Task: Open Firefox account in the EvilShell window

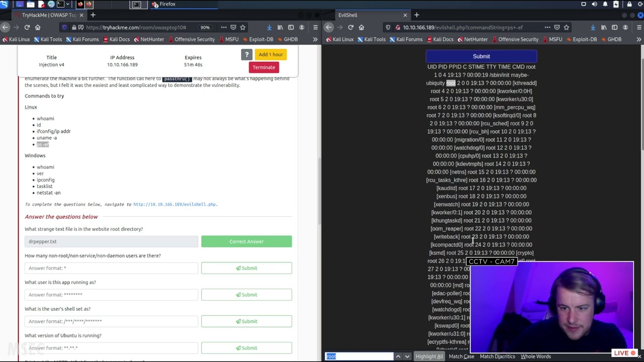Action: click(625, 27)
